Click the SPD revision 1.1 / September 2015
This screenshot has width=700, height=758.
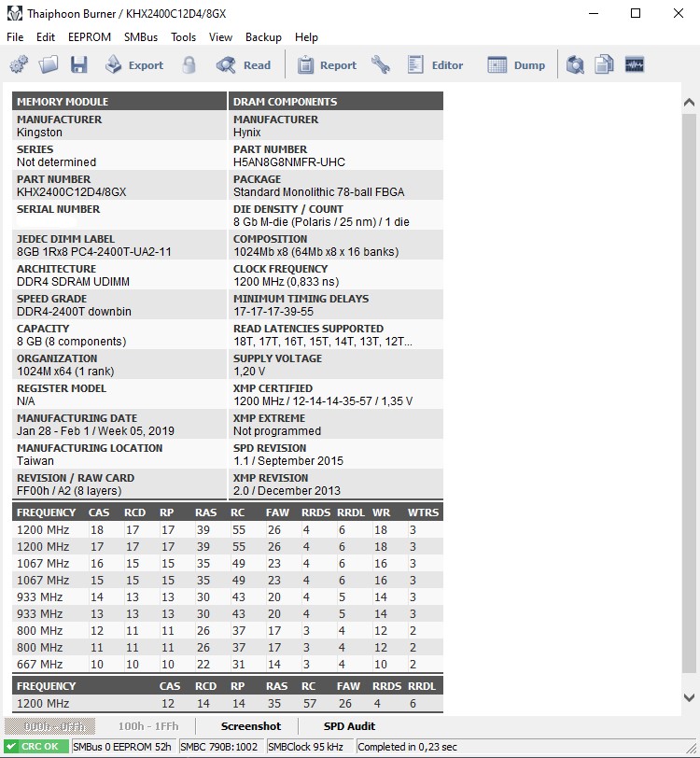click(288, 461)
